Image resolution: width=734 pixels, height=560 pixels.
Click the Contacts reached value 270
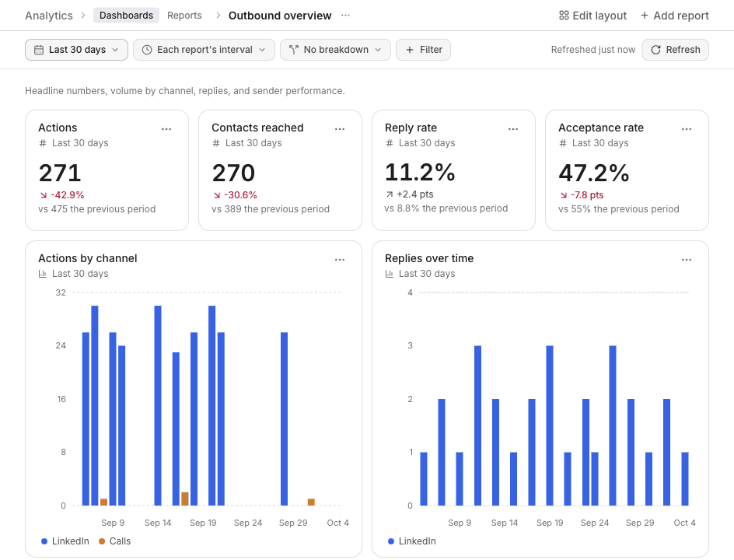click(233, 173)
